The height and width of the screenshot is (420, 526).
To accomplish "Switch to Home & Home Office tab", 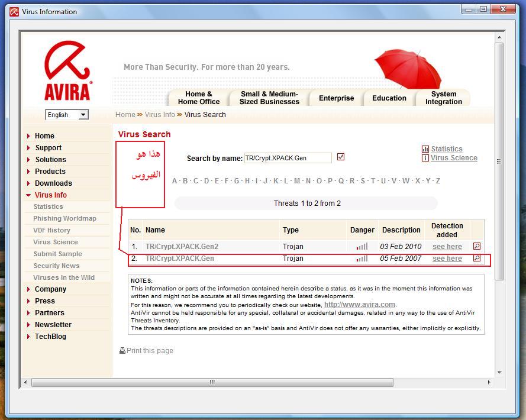I will pyautogui.click(x=198, y=98).
